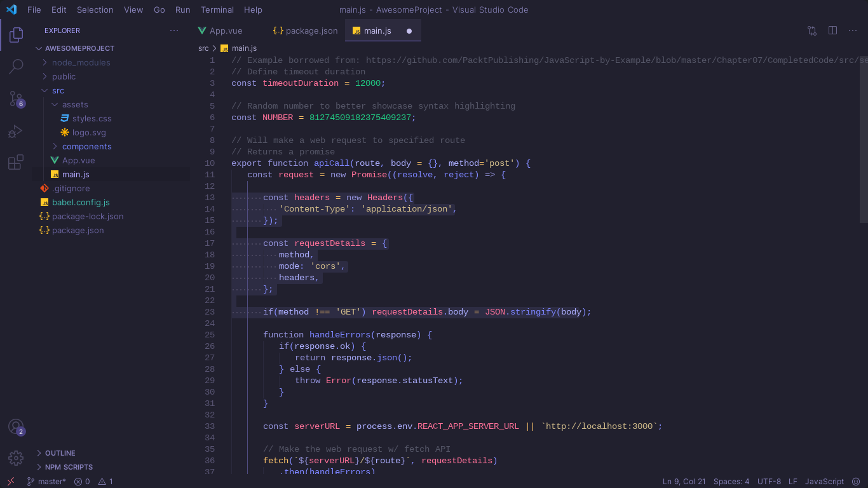868x488 pixels.
Task: Click the unsaved dot on main.js tab
Action: [x=409, y=30]
